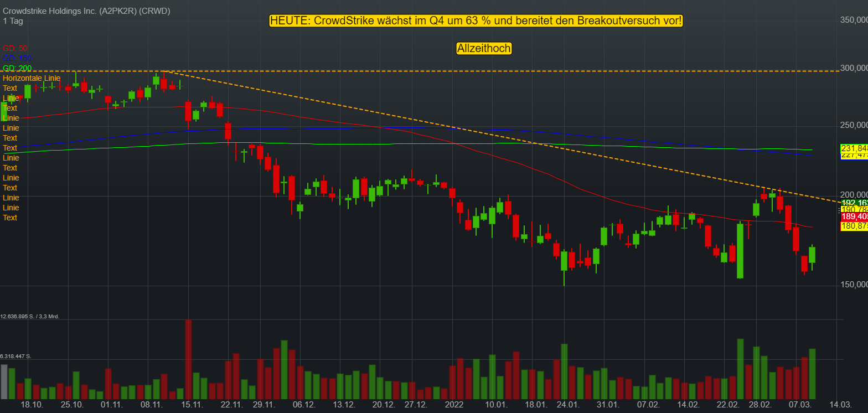Click the 15.11. date axis label

(192, 405)
